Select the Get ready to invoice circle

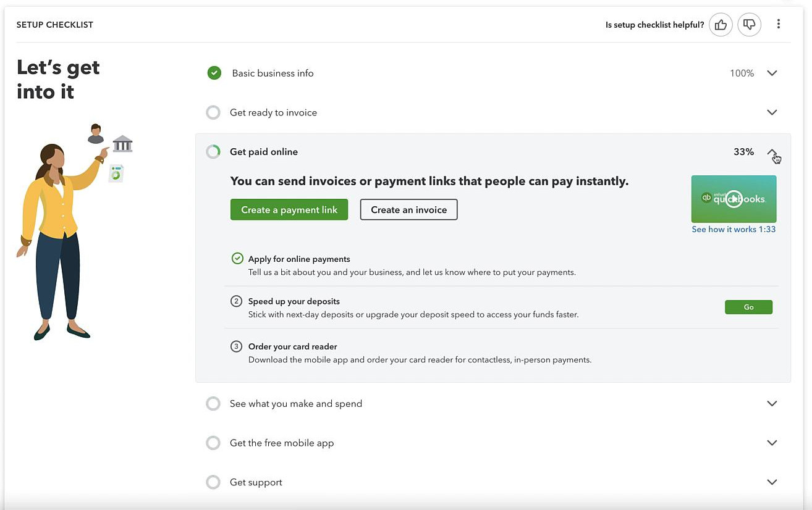click(x=213, y=112)
